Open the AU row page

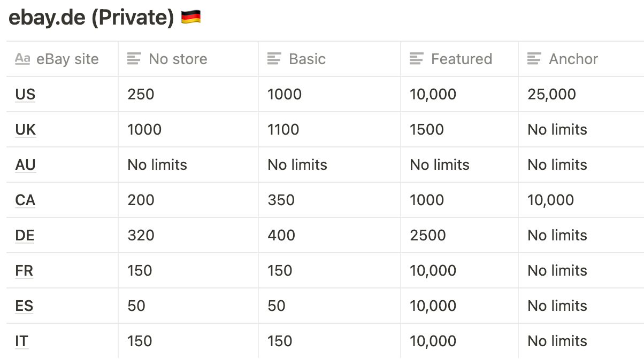tap(25, 165)
